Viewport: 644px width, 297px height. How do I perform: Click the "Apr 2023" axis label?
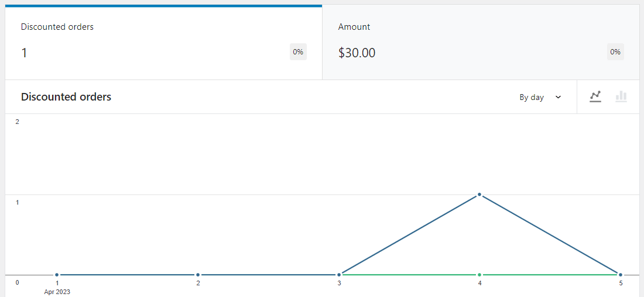point(57,292)
